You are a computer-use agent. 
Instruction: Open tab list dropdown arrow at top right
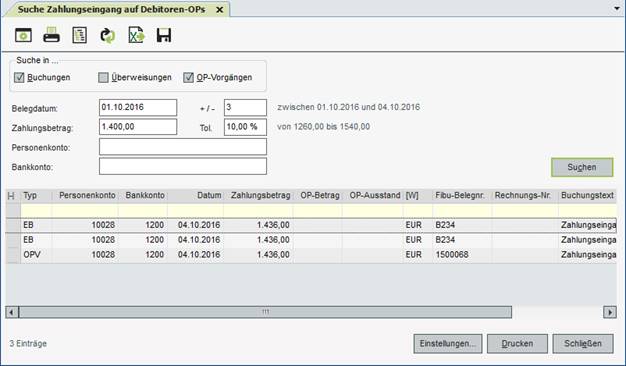coord(617,8)
